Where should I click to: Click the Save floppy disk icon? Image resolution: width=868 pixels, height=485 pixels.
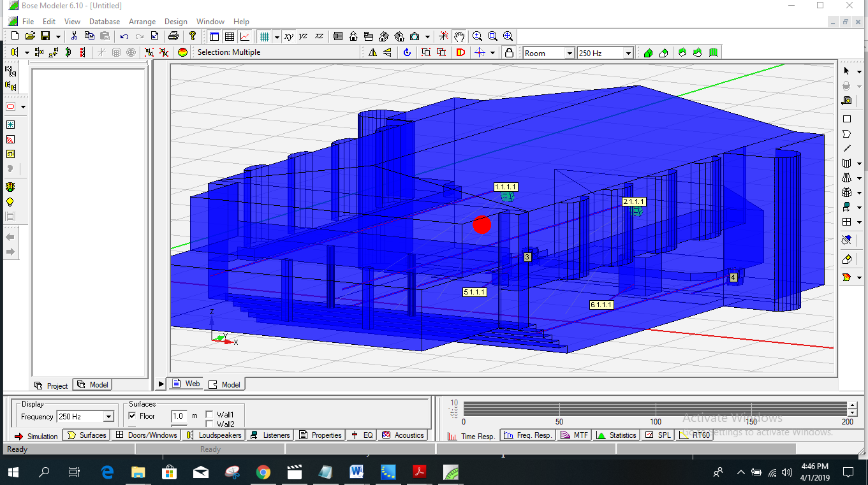[x=45, y=36]
